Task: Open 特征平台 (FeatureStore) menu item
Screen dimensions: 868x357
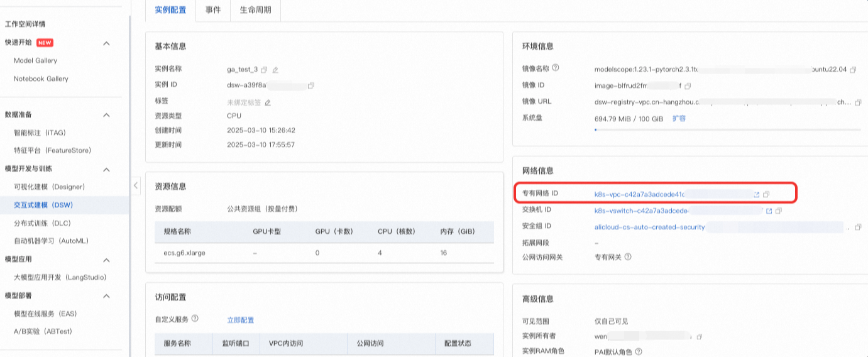Action: tap(52, 151)
